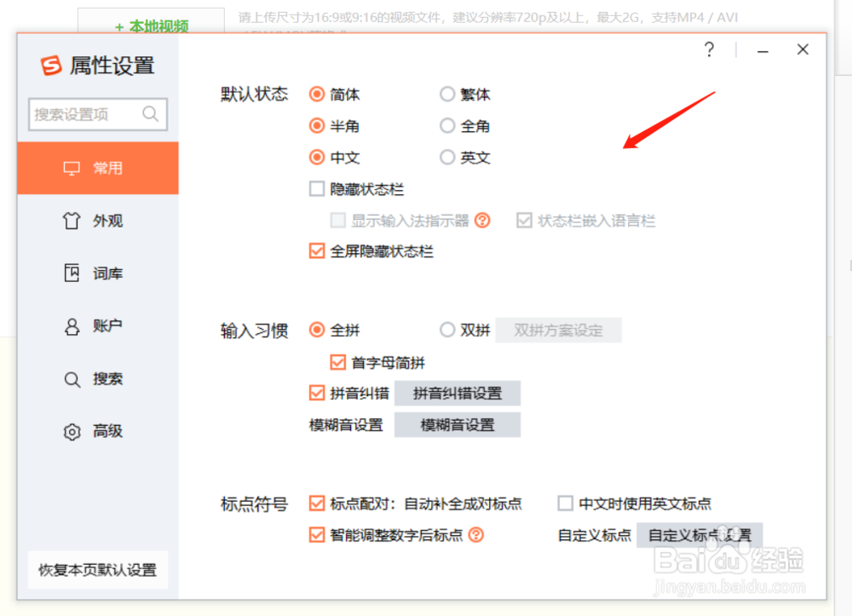The width and height of the screenshot is (852, 616).
Task: Click the magnifier icon in the search box
Action: click(151, 113)
